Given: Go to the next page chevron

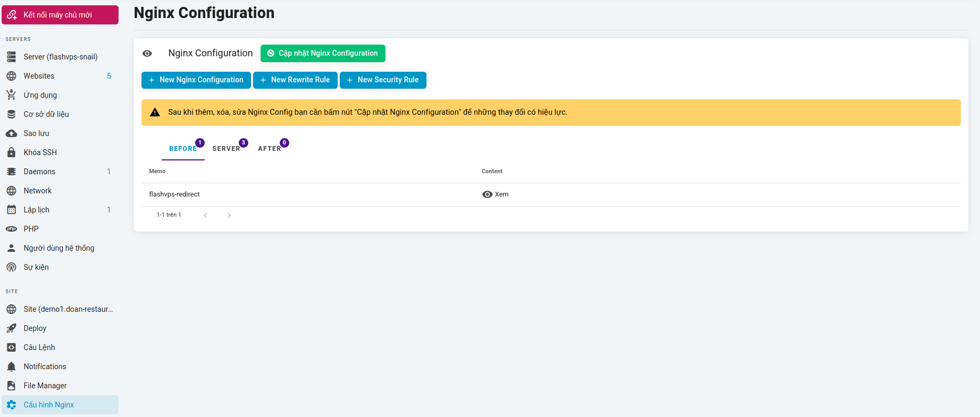Looking at the screenshot, I should click(x=229, y=215).
